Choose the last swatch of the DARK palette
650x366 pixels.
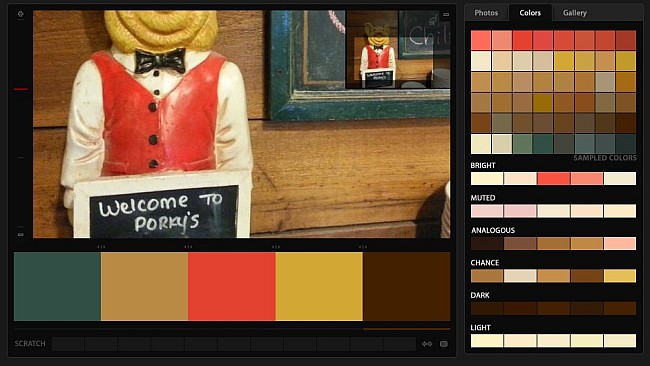(620, 308)
